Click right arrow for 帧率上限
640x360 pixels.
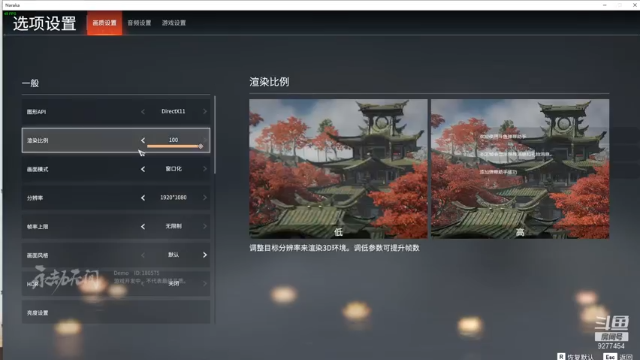(204, 226)
